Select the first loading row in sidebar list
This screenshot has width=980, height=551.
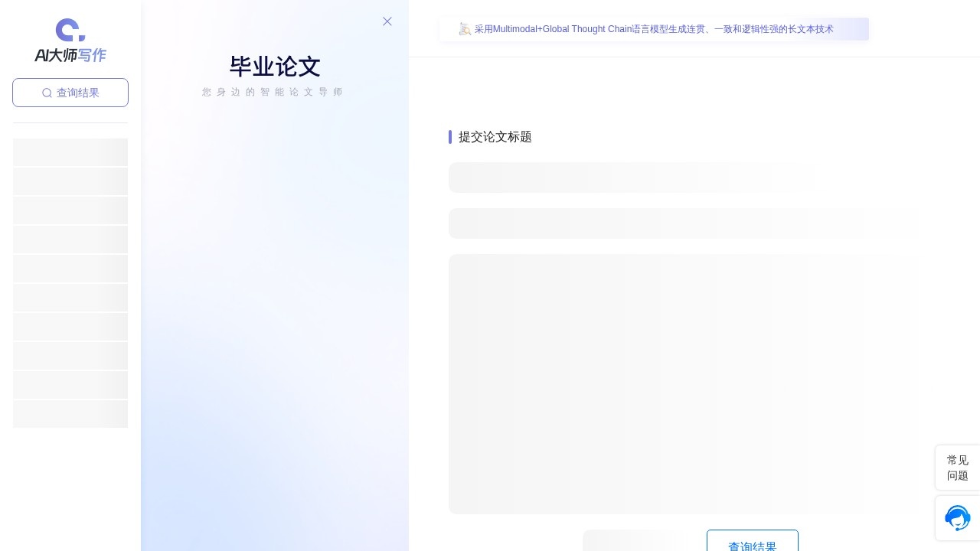pyautogui.click(x=70, y=152)
